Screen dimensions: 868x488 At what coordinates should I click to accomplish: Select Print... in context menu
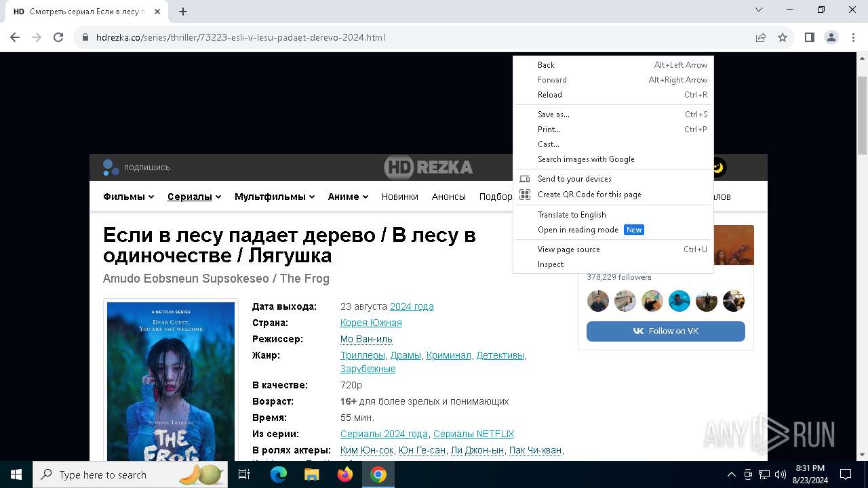pos(613,129)
